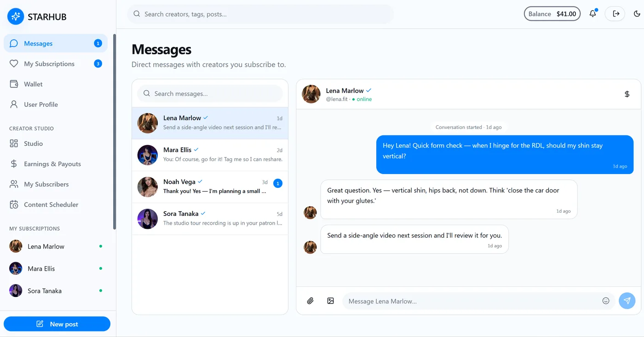Click the STARHUB brand name
Viewport: 644px width, 337px height.
click(x=47, y=17)
